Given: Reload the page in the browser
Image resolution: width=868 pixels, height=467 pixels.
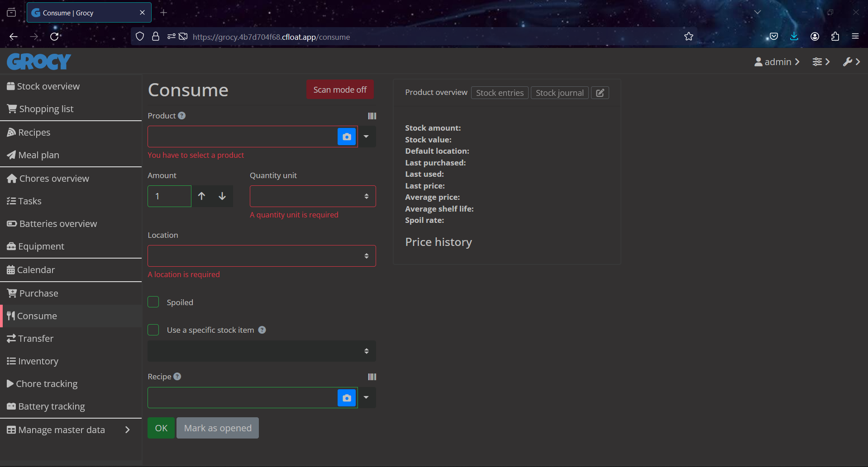Looking at the screenshot, I should (x=55, y=37).
